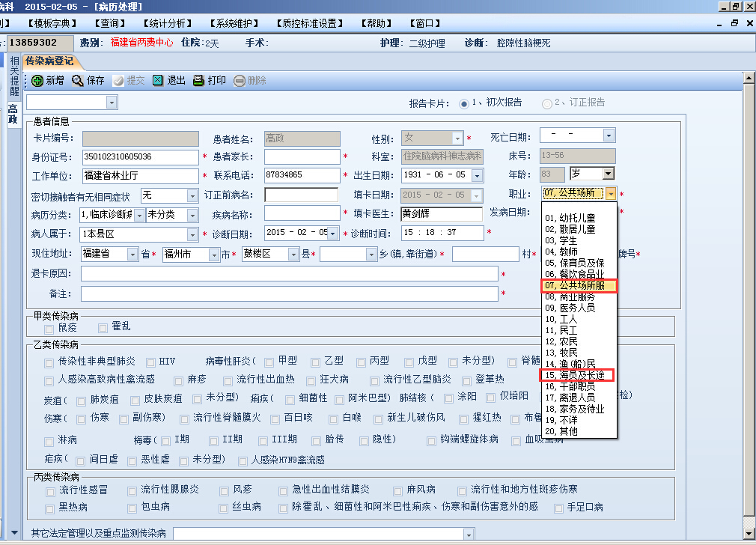
Task: Open the 性别 dropdown
Action: 457,138
